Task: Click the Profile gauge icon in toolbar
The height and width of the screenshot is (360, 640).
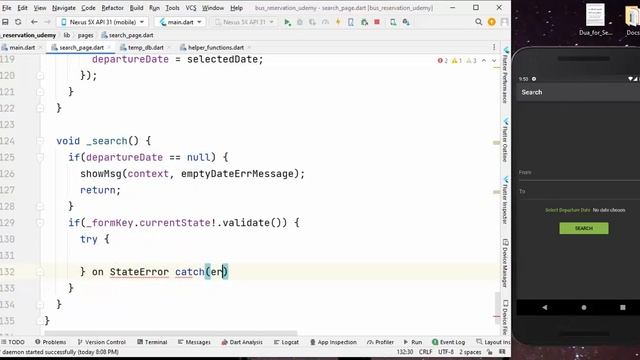Action: click(x=325, y=22)
